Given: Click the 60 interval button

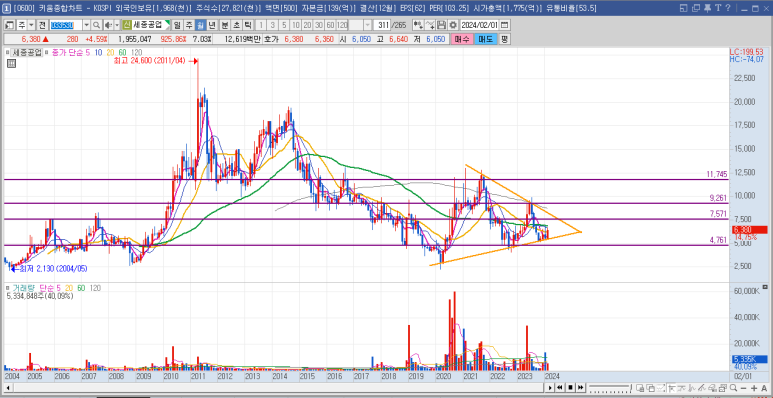Looking at the screenshot, I should pos(330,25).
